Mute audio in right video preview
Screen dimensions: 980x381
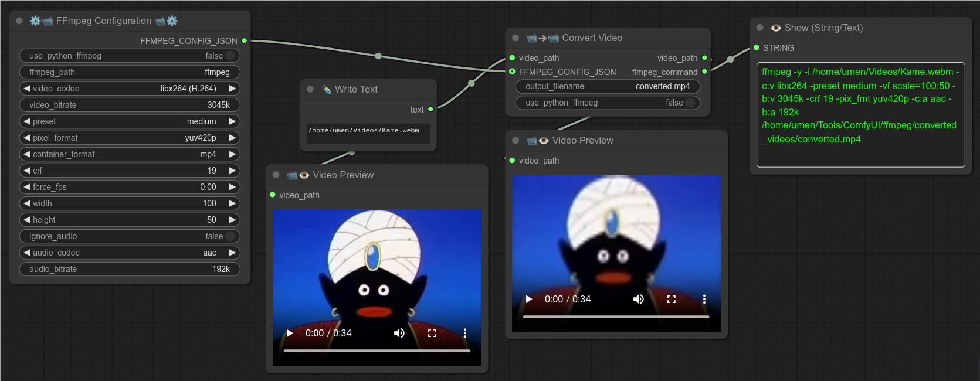pos(639,299)
